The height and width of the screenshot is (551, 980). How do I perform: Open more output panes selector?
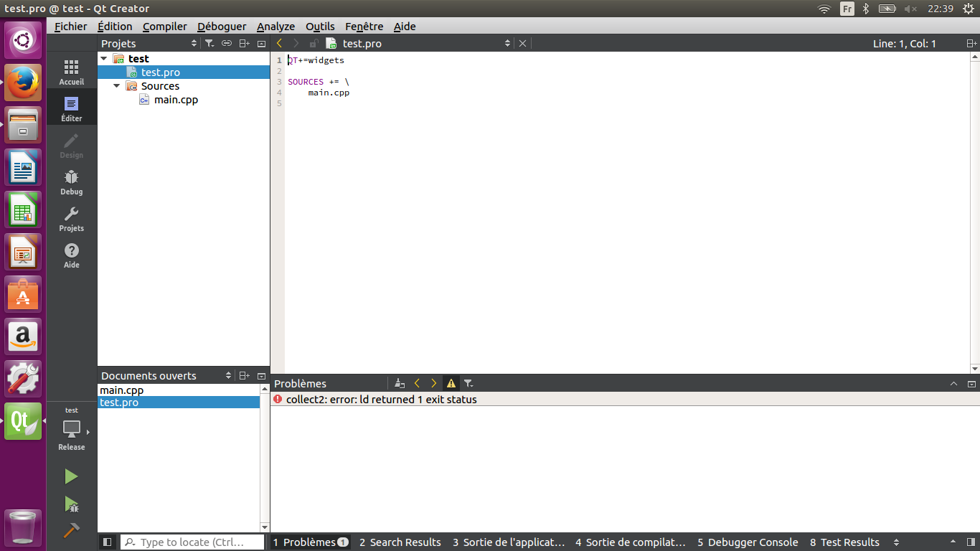pyautogui.click(x=895, y=542)
